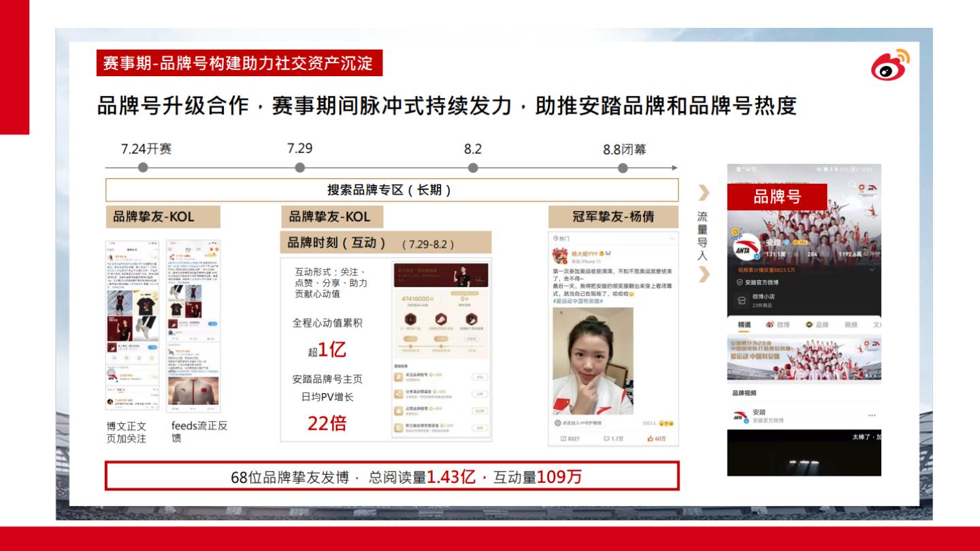Image resolution: width=980 pixels, height=551 pixels.
Task: Click the 68位品牌挚友发博 summary box
Action: tap(392, 476)
